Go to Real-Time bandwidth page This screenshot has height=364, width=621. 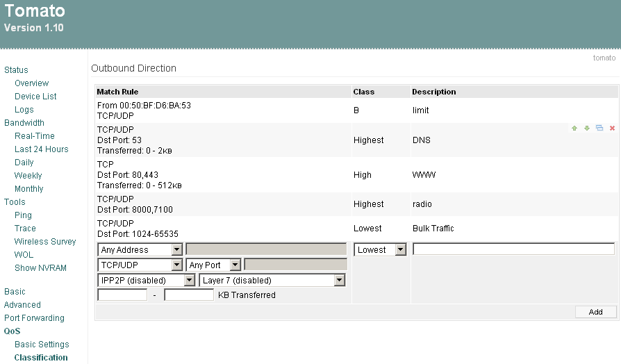(34, 136)
